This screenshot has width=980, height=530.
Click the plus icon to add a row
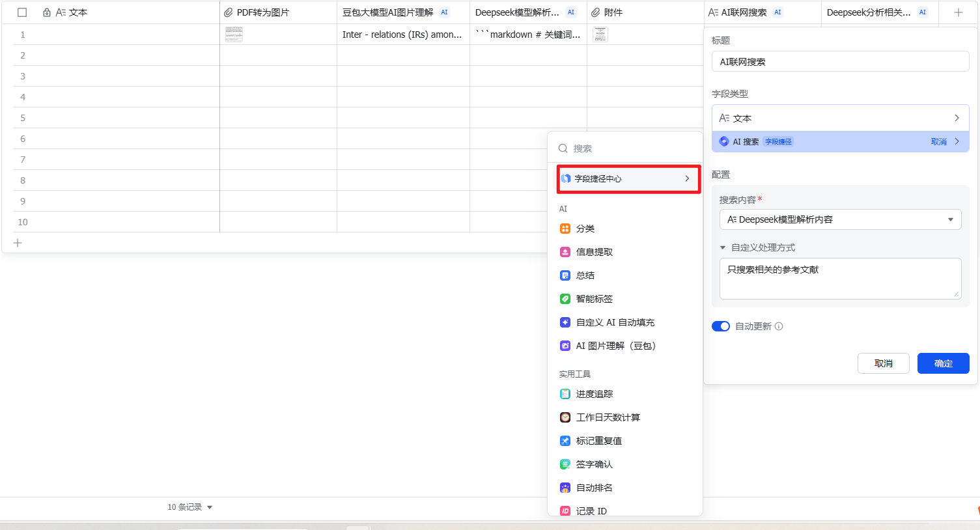pyautogui.click(x=18, y=243)
